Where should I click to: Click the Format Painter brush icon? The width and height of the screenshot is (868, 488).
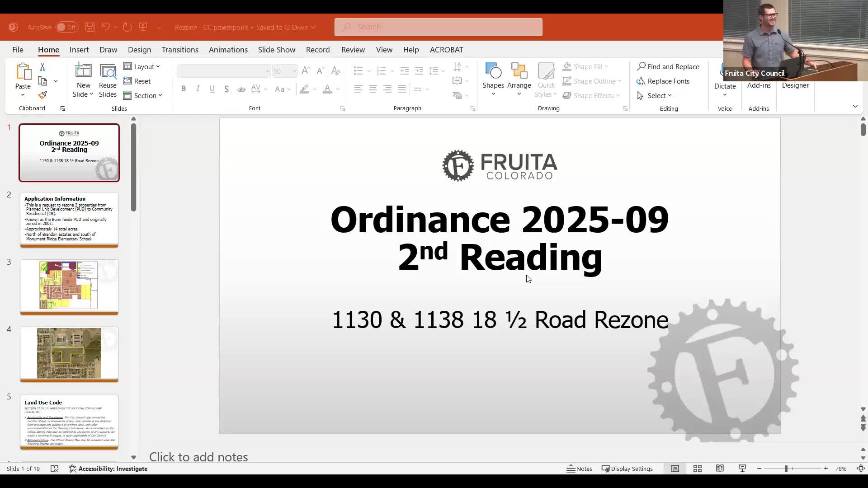coord(42,95)
